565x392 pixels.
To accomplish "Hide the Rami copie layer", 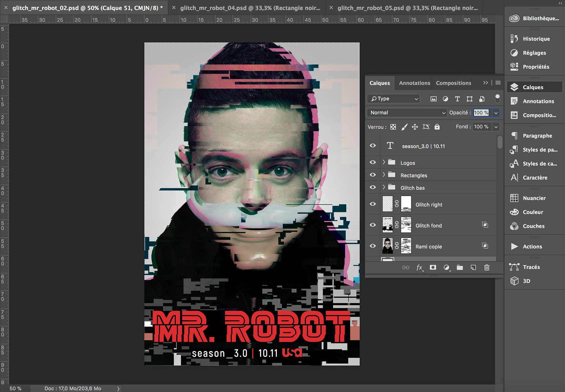I will 373,246.
